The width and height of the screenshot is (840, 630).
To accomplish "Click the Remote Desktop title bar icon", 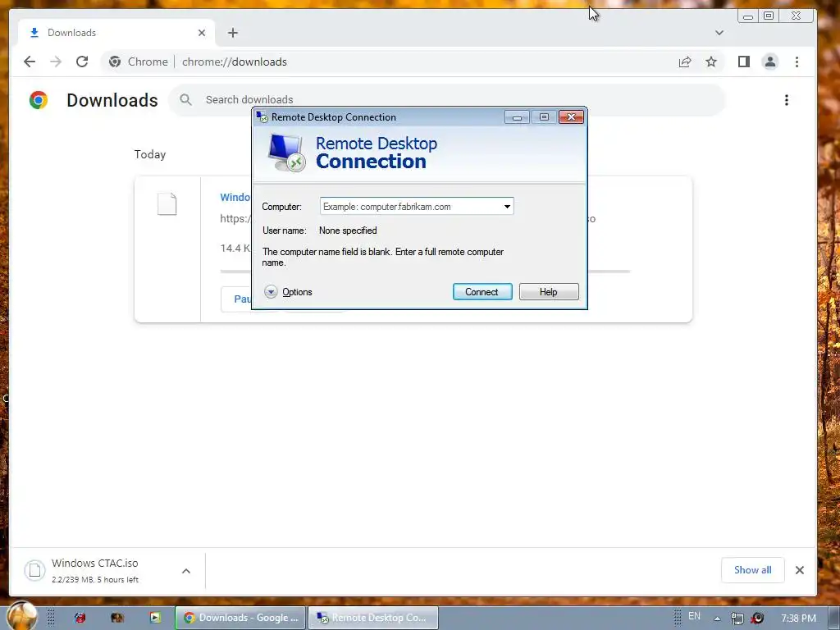I will (262, 116).
